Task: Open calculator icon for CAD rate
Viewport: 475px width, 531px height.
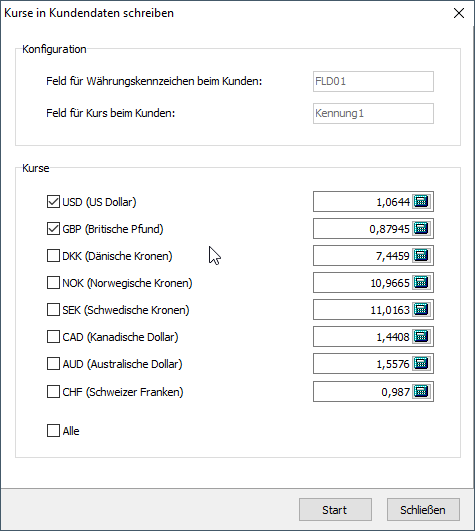Action: (x=422, y=337)
